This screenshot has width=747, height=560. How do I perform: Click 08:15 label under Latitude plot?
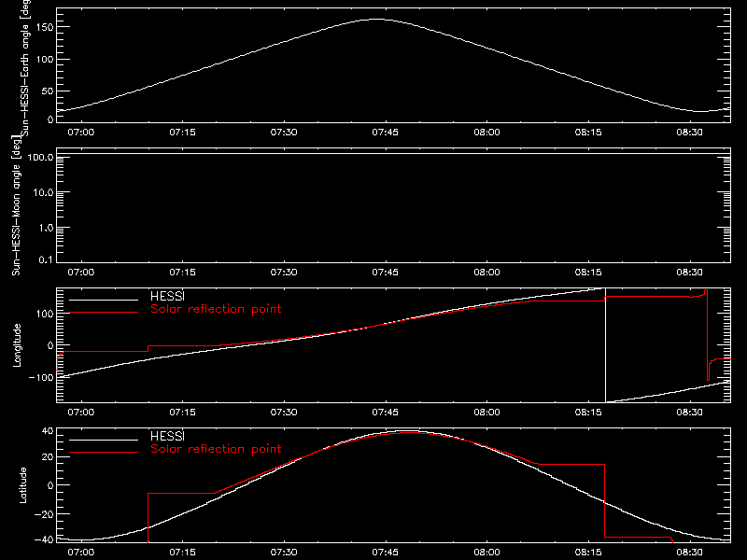(x=588, y=552)
